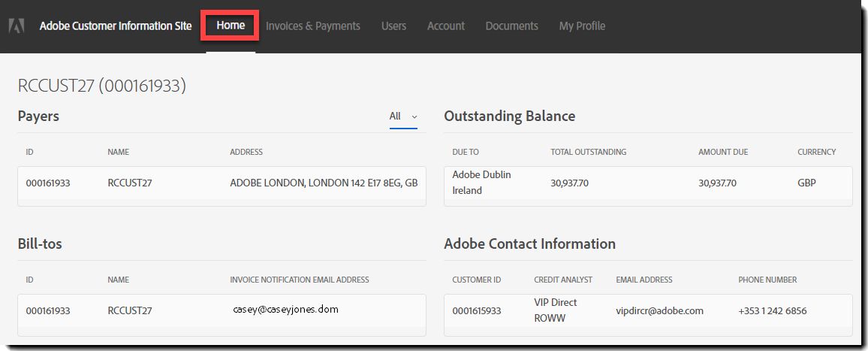Image resolution: width=868 pixels, height=351 pixels.
Task: Click the vipdircr@adobe.com email link
Action: 660,311
